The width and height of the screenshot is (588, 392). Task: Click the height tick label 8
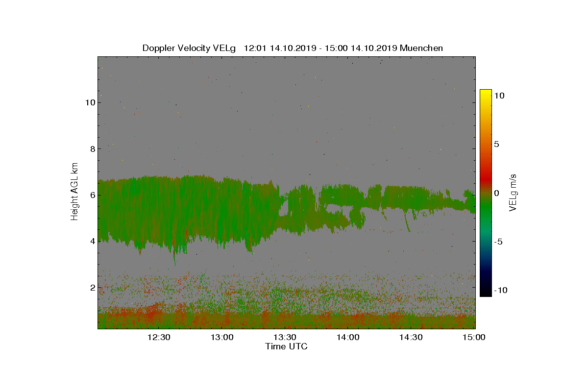(x=92, y=148)
